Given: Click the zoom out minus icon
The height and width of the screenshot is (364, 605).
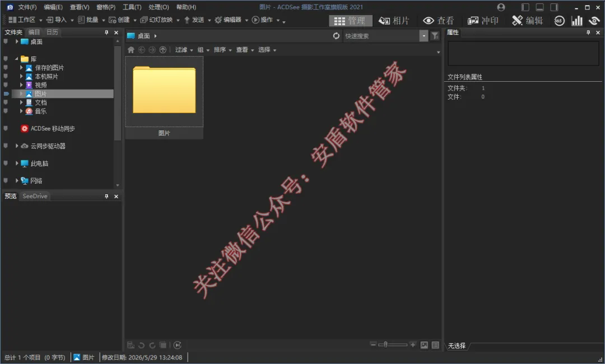Looking at the screenshot, I should tap(373, 344).
